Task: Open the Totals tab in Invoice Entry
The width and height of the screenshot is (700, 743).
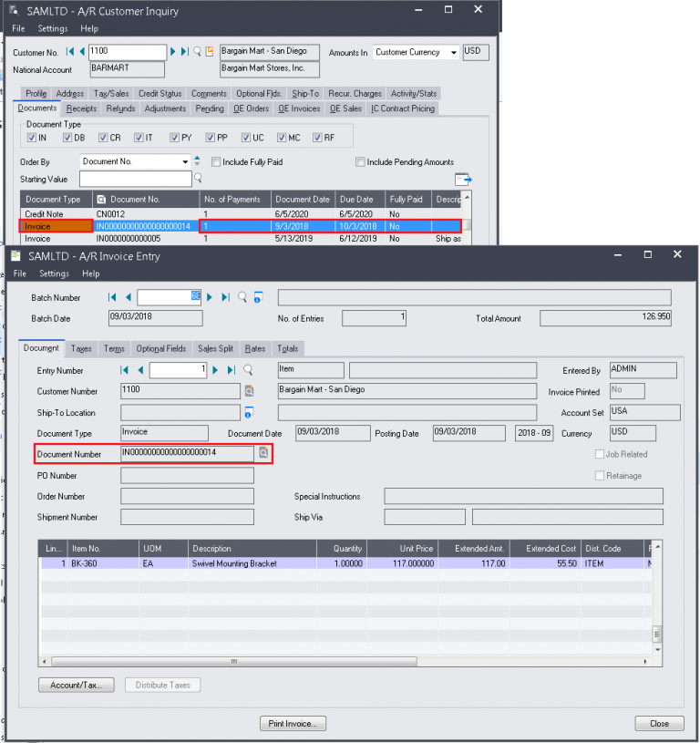Action: point(287,348)
